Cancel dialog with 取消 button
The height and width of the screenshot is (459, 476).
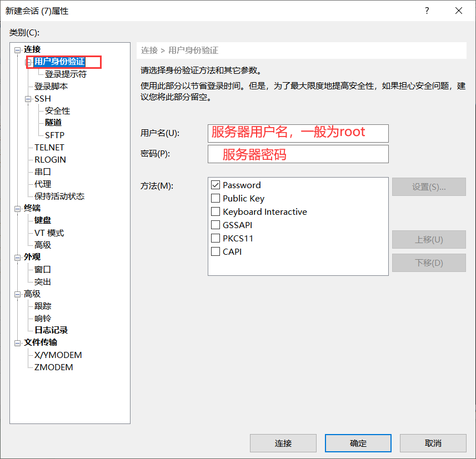click(x=433, y=443)
